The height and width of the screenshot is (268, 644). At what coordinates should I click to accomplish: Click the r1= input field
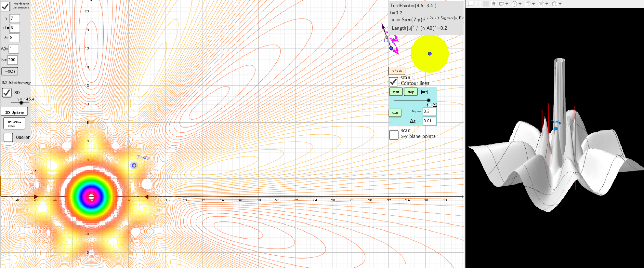coord(15,28)
